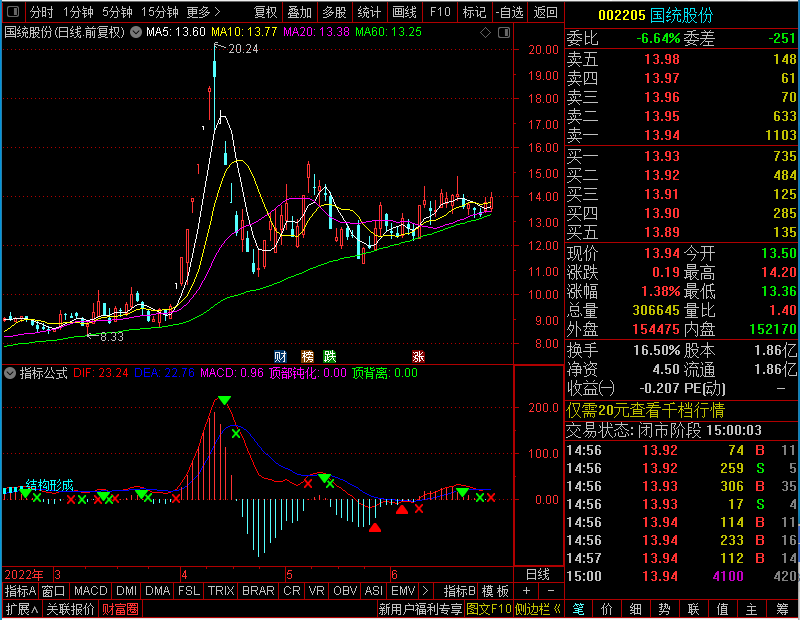The image size is (800, 620).
Task: Open 关联报价 related quotes
Action: (70, 609)
